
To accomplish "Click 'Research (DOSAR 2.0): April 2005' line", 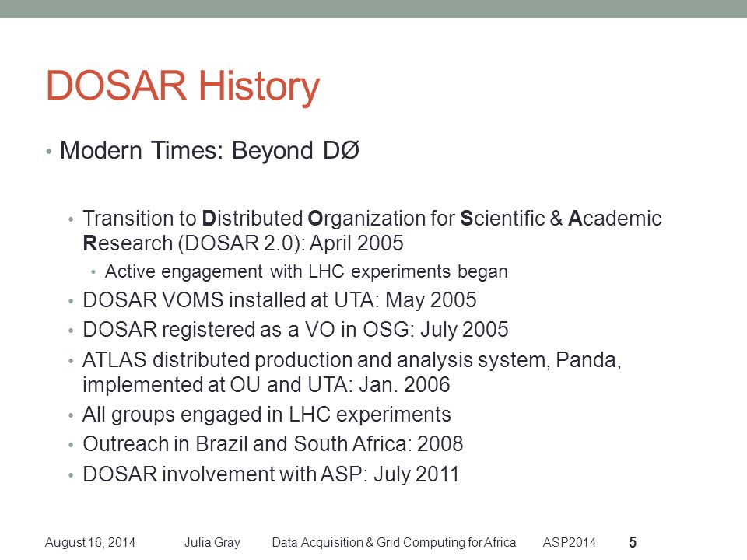I will point(243,243).
